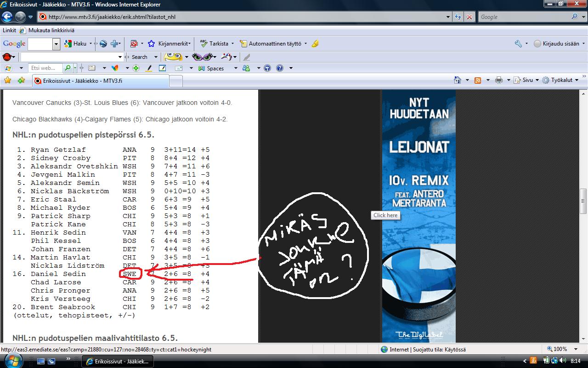
Task: Go forward with the browser Forward arrow
Action: (x=20, y=17)
